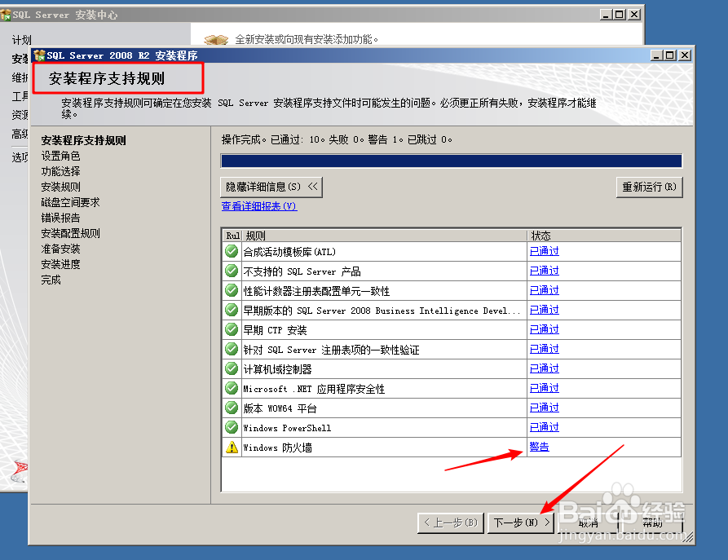Click 全新安装或向现有安装添加功能 in 安装中心
This screenshot has height=560, width=728.
pyautogui.click(x=307, y=39)
